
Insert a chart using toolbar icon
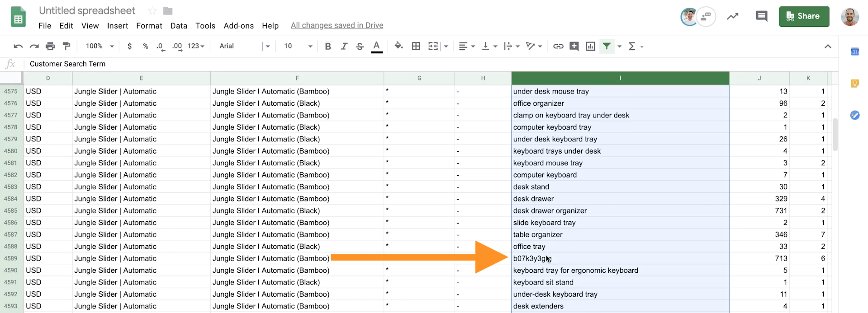pyautogui.click(x=590, y=46)
